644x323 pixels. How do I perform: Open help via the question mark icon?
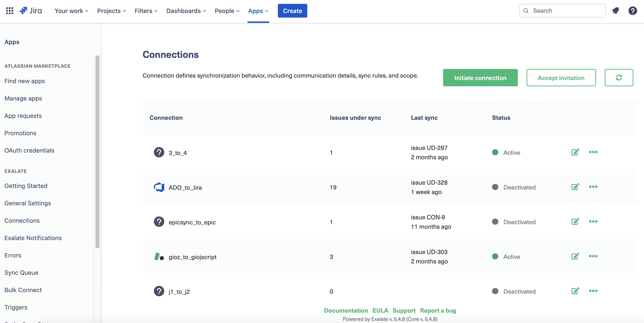633,11
